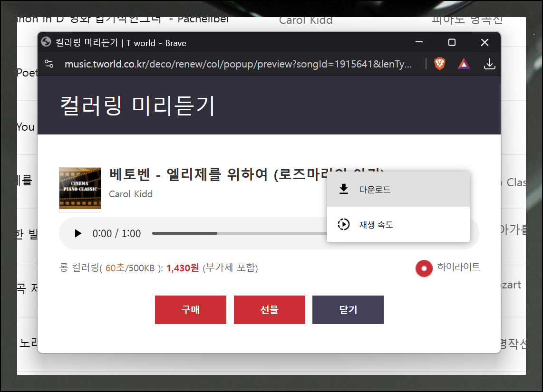Open the browser downloads icon
This screenshot has width=543, height=392.
pos(489,64)
